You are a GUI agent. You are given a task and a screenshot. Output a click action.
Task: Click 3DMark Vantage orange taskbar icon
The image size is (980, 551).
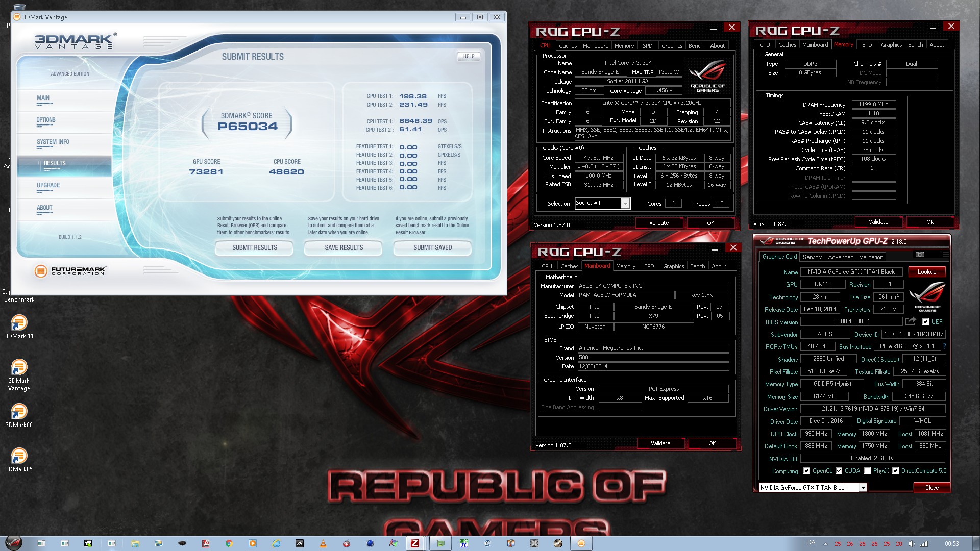pos(581,543)
